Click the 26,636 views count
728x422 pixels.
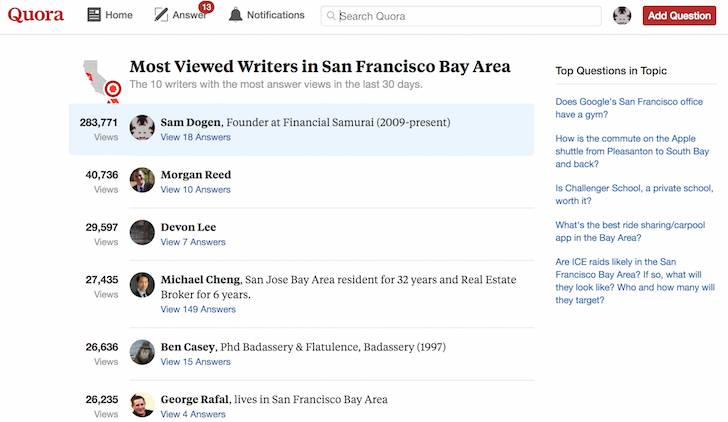pos(102,347)
